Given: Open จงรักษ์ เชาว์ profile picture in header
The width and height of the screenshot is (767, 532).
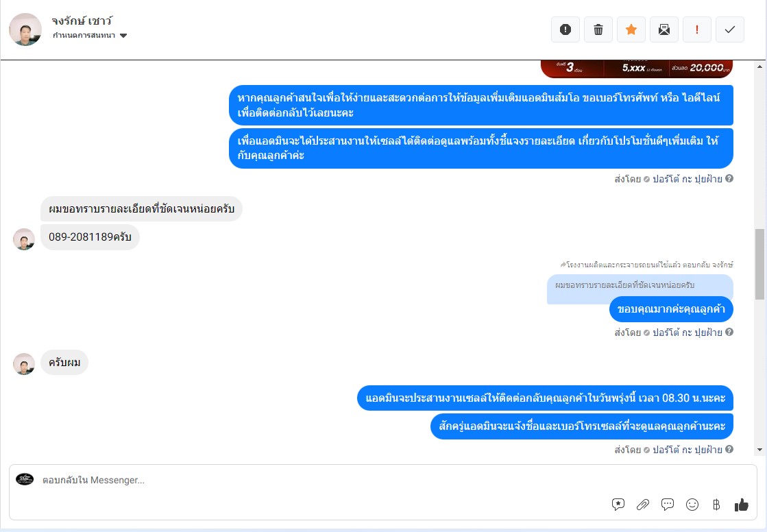Looking at the screenshot, I should click(x=25, y=29).
